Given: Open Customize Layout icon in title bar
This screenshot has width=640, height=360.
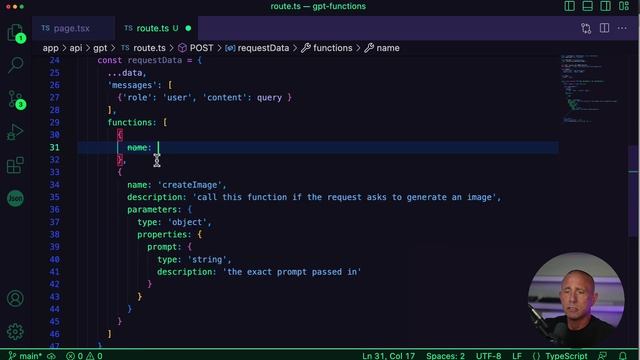Looking at the screenshot, I should click(624, 6).
